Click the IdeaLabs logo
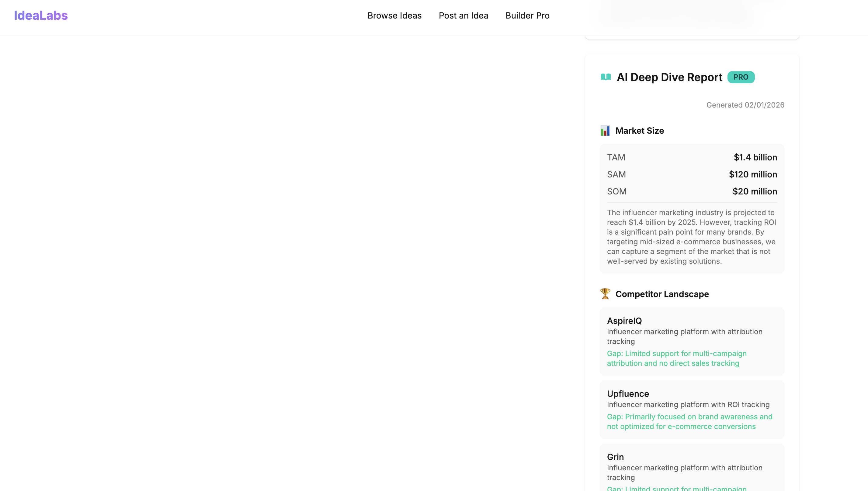 40,15
